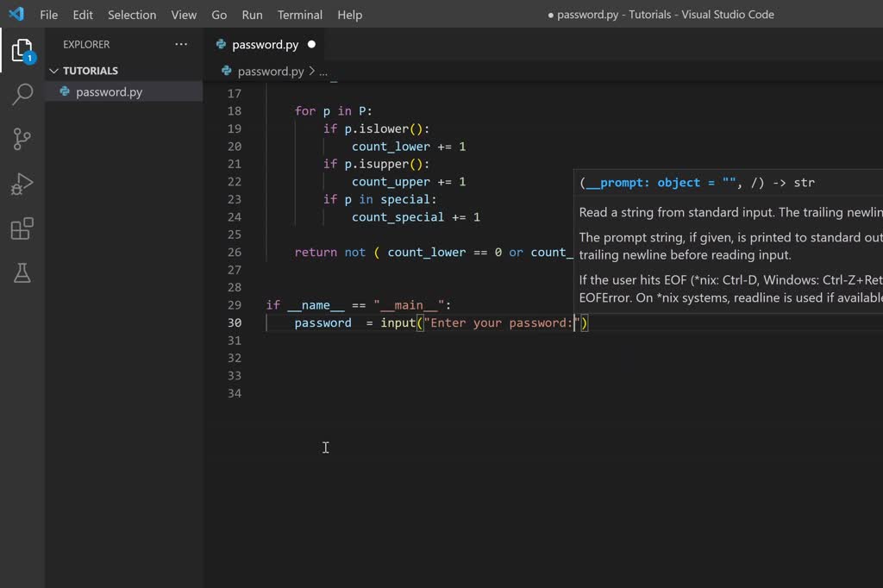
Task: Click the 'Enter your password:' string
Action: [x=501, y=322]
